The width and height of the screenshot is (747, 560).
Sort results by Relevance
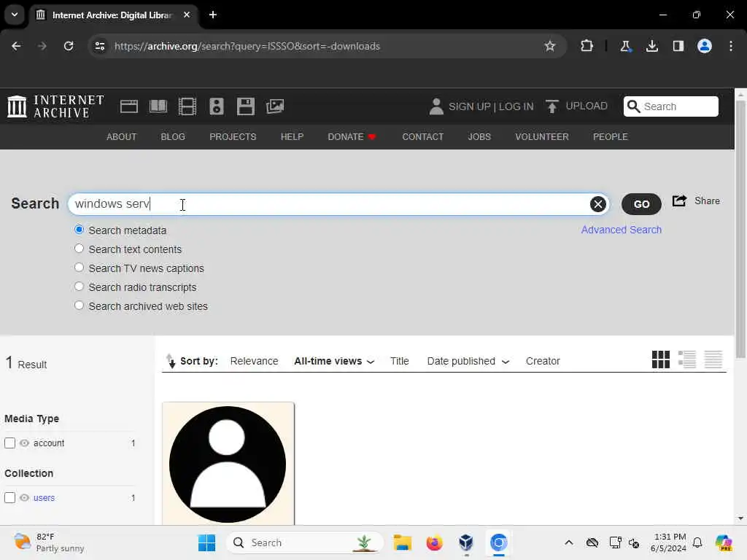coord(254,362)
